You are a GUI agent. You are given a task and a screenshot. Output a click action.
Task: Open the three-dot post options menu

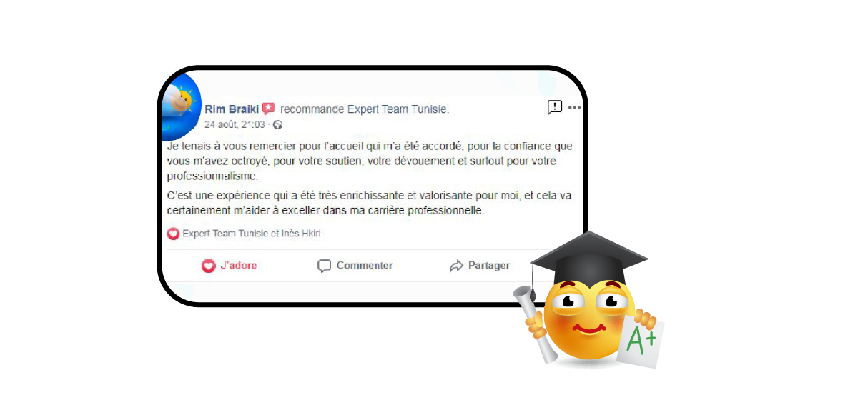pos(574,108)
